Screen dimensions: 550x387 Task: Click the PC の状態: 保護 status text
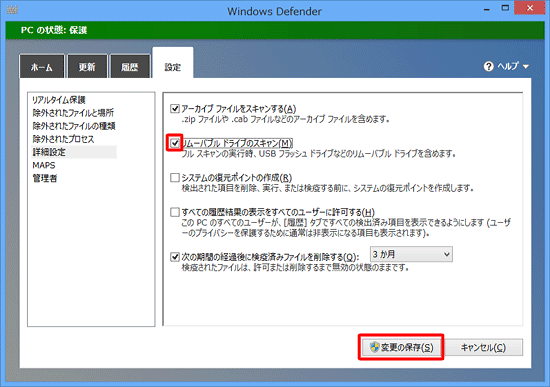[x=54, y=30]
